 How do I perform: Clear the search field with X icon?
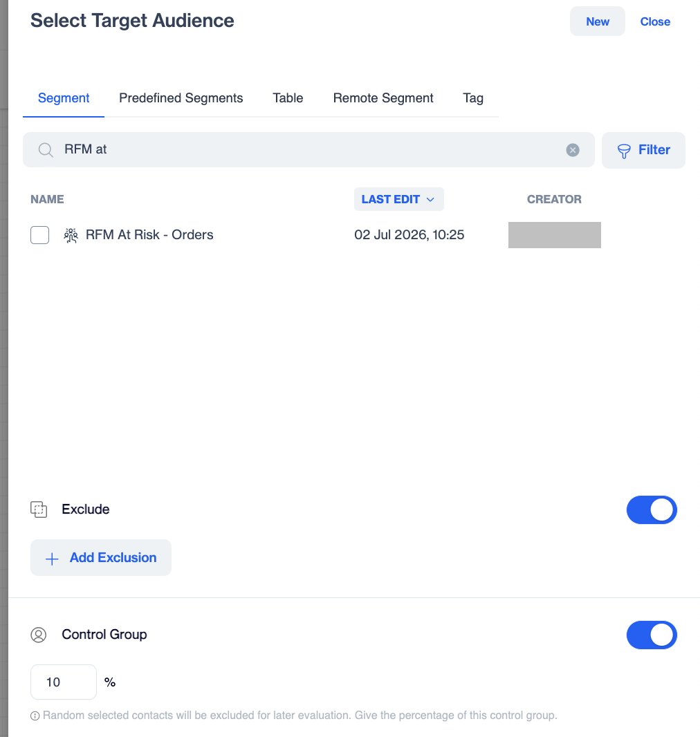pyautogui.click(x=572, y=150)
